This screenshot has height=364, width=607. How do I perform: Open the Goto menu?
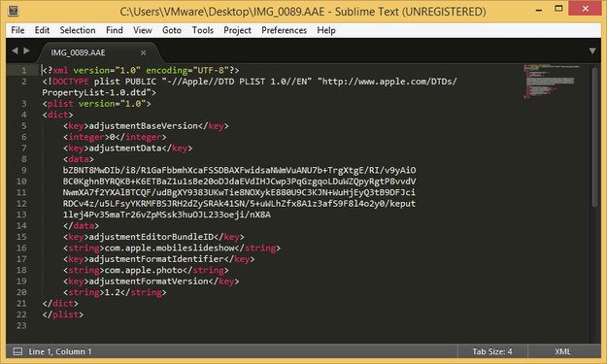[172, 30]
